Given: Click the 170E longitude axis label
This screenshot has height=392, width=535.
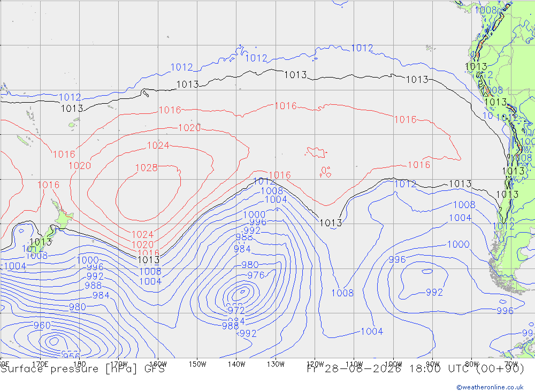Looking at the screenshot, I should click(40, 364).
